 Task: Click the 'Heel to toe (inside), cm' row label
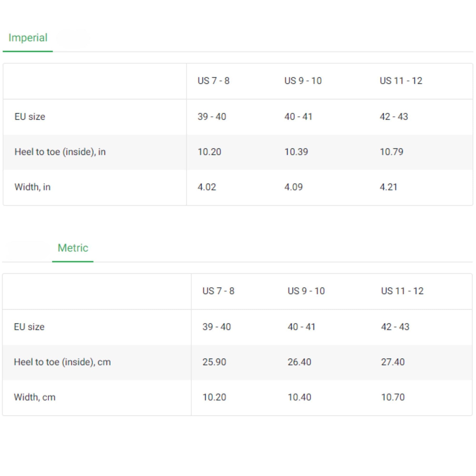click(x=62, y=362)
